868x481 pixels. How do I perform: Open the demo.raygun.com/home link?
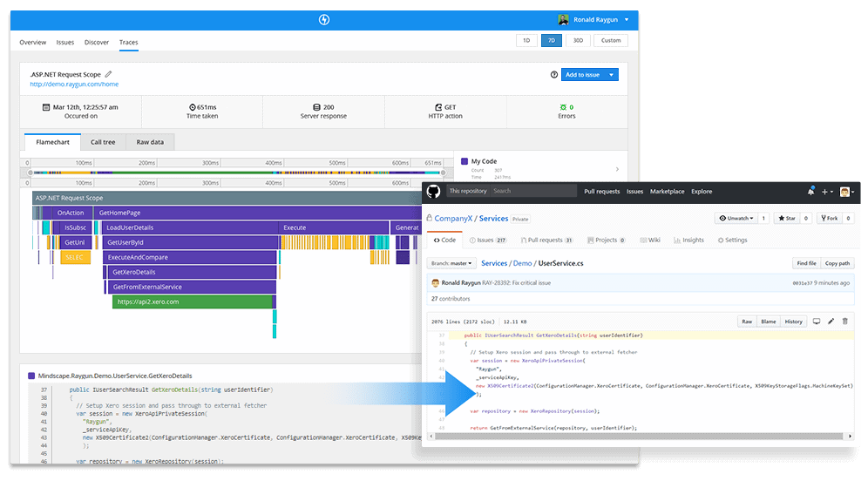[74, 85]
